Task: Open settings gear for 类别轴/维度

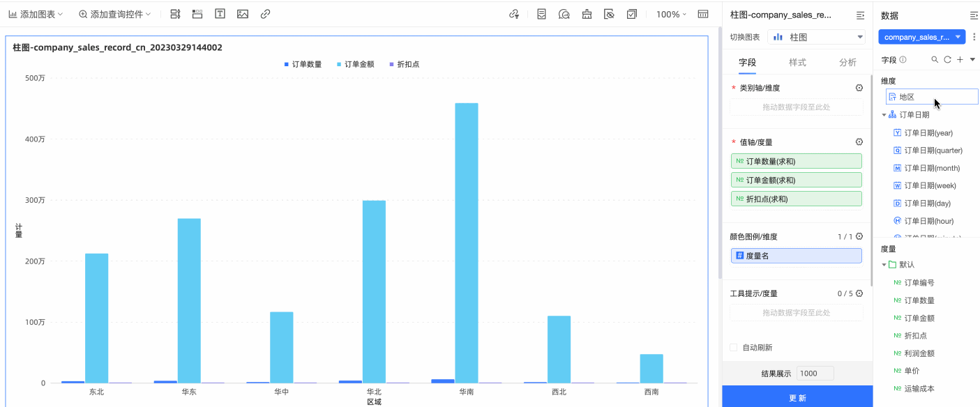Action: [x=859, y=89]
